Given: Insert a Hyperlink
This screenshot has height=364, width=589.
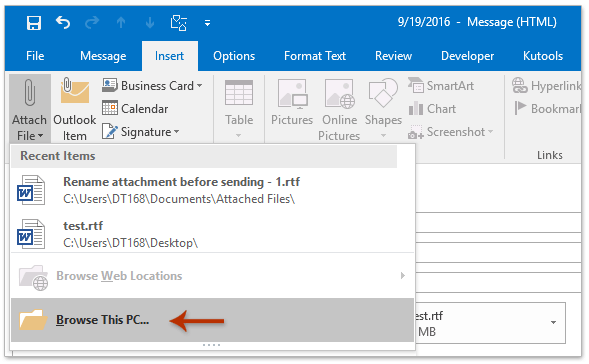Looking at the screenshot, I should [x=547, y=86].
